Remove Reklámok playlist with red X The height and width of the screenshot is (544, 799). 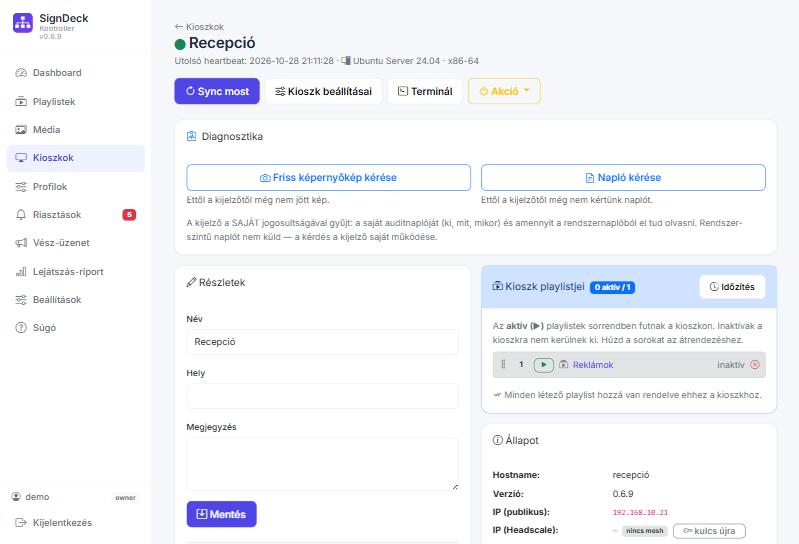click(755, 364)
